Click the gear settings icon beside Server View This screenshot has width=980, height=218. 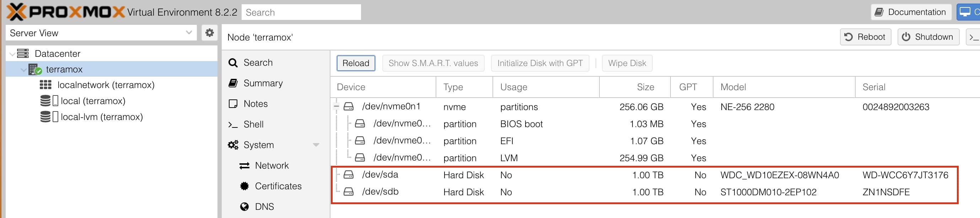click(209, 33)
